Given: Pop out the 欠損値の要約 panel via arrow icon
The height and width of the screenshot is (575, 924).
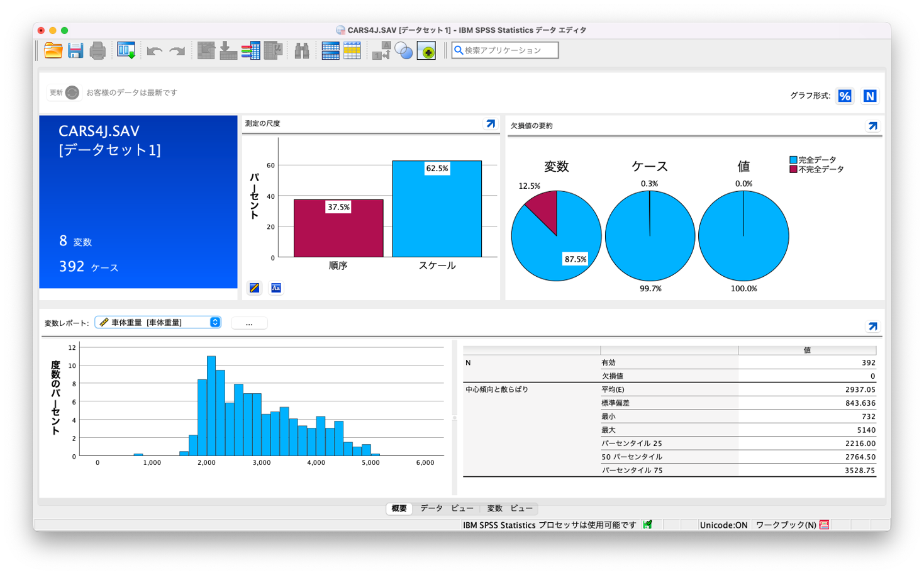Looking at the screenshot, I should tap(873, 126).
